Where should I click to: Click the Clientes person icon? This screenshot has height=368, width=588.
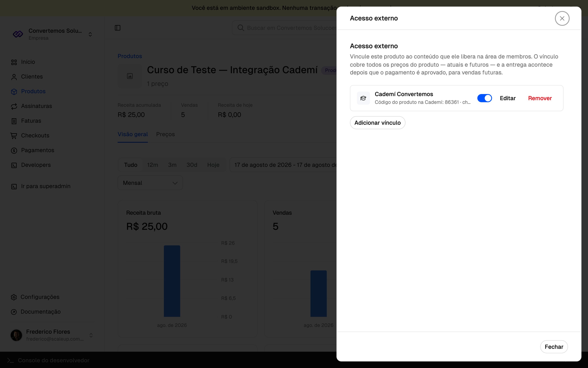point(14,77)
